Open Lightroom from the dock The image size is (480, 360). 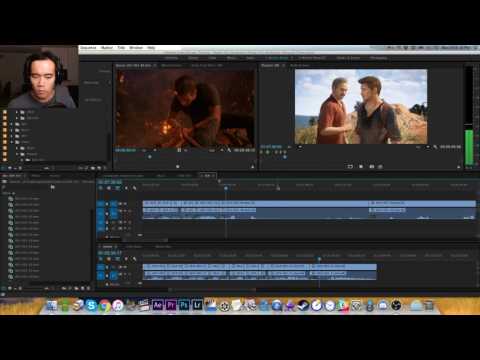(x=197, y=305)
